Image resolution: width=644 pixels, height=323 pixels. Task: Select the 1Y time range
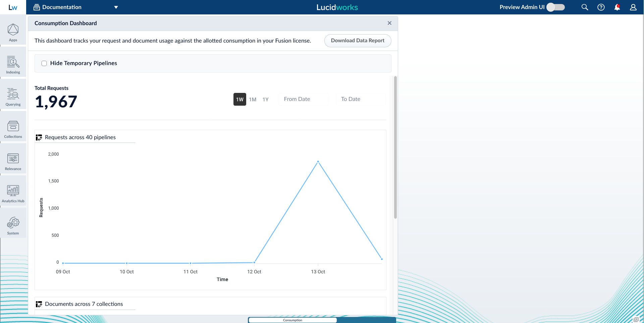(x=266, y=99)
